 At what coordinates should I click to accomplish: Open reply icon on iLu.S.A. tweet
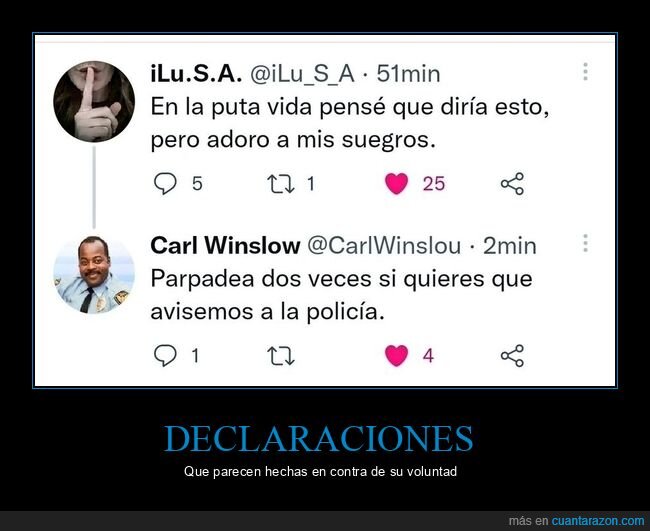click(165, 183)
